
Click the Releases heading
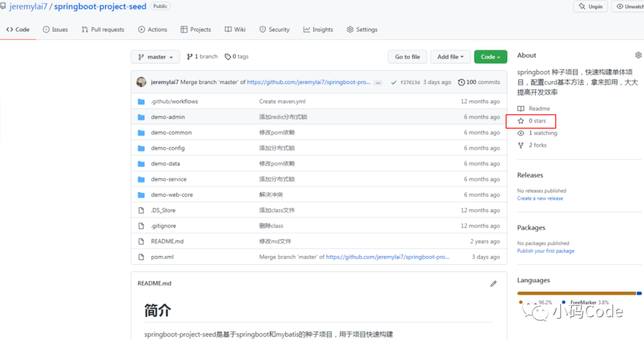pyautogui.click(x=530, y=175)
